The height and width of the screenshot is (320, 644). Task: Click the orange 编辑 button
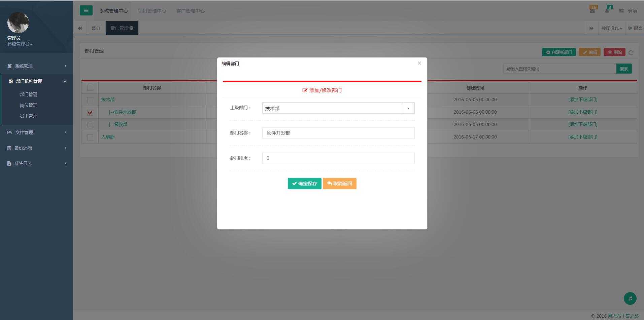(589, 52)
